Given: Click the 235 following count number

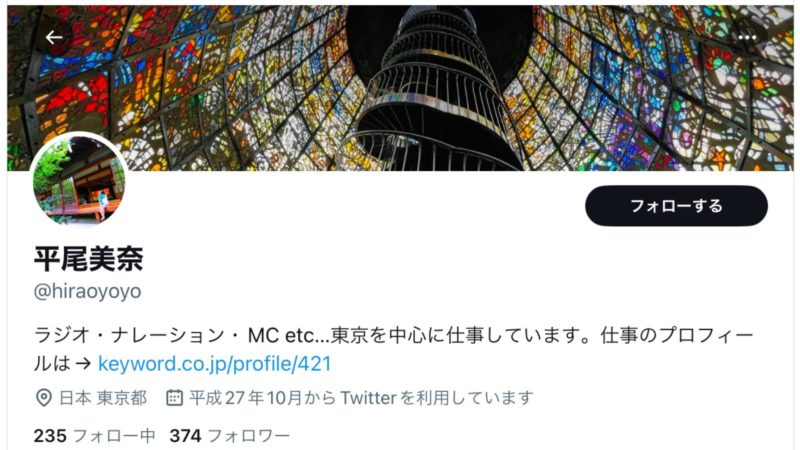Looking at the screenshot, I should 50,436.
